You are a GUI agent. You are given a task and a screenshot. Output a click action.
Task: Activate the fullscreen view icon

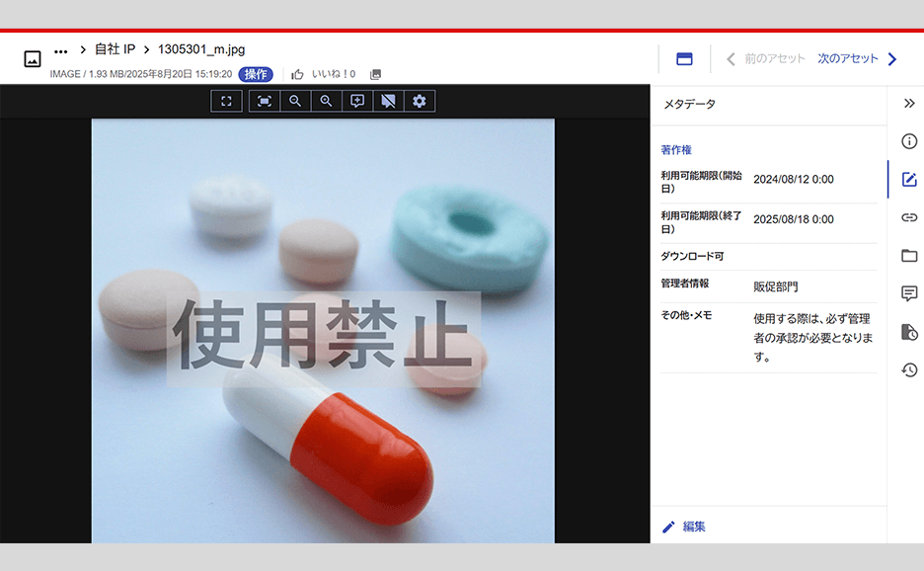225,100
